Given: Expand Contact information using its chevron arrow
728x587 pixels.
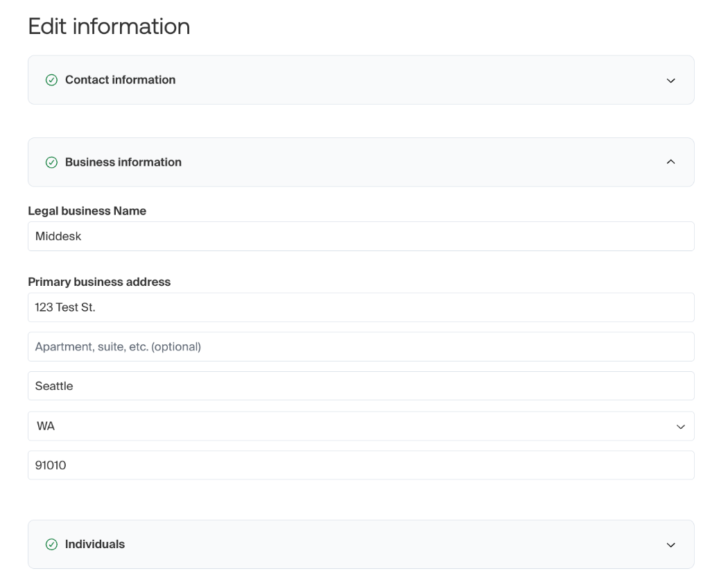Looking at the screenshot, I should [670, 80].
